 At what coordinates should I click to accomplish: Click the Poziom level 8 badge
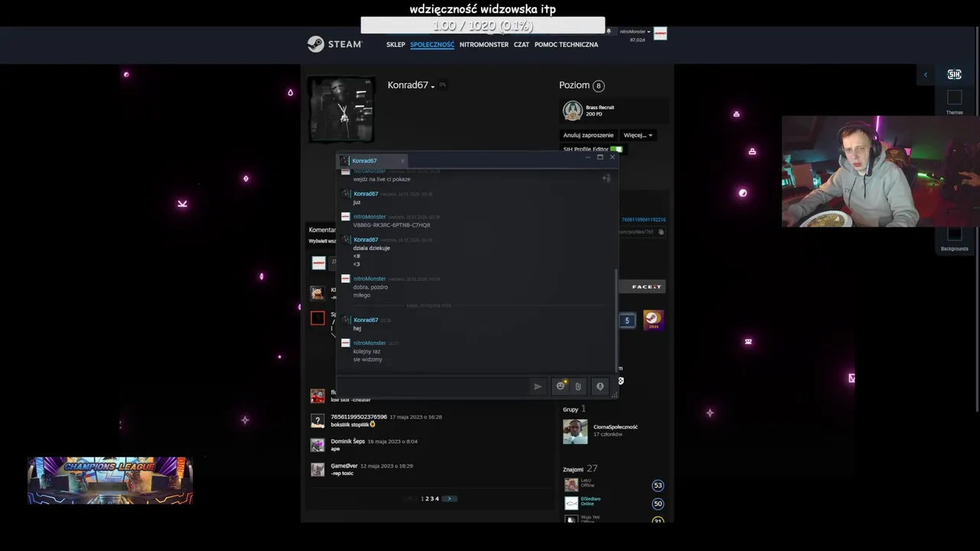coord(599,86)
